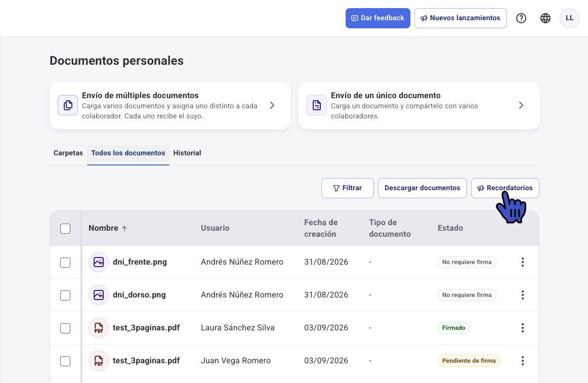Expand chevron on Envío de múltiples documentos card
588x383 pixels.
(x=272, y=105)
